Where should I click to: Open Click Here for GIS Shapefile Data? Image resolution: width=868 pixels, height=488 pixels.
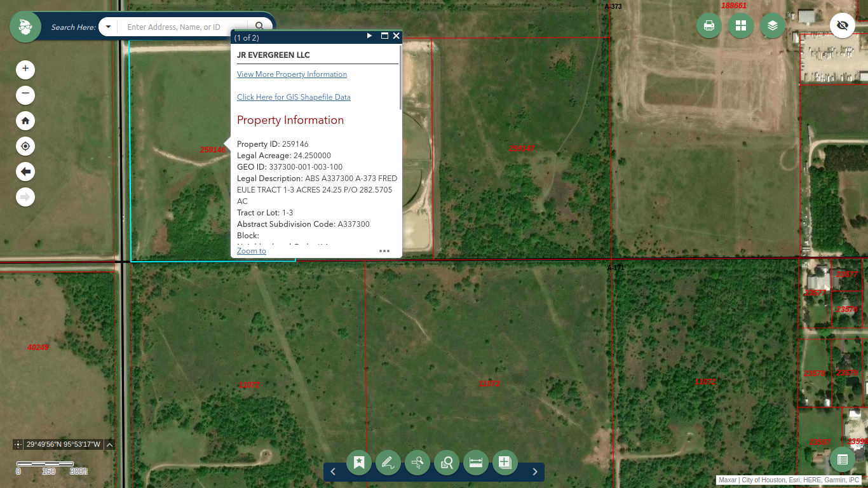pyautogui.click(x=294, y=97)
